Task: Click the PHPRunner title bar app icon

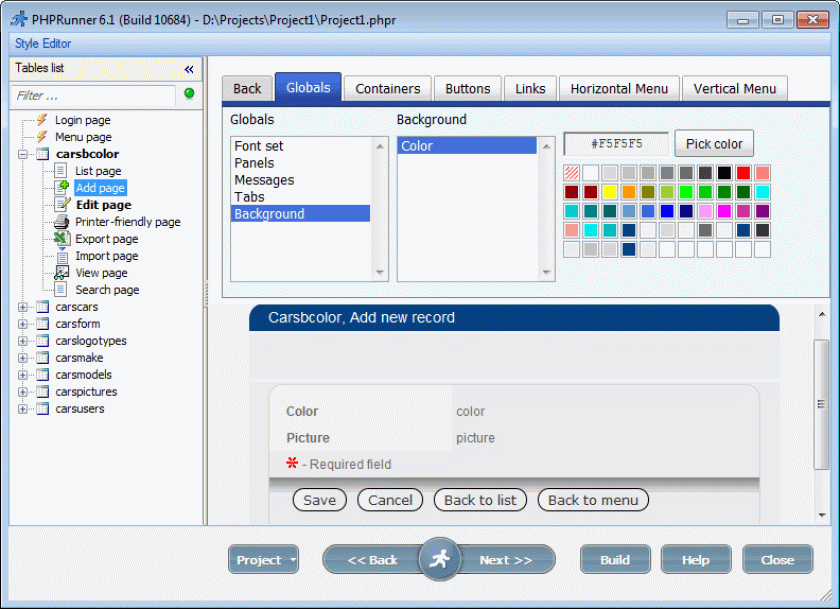Action: pyautogui.click(x=19, y=20)
